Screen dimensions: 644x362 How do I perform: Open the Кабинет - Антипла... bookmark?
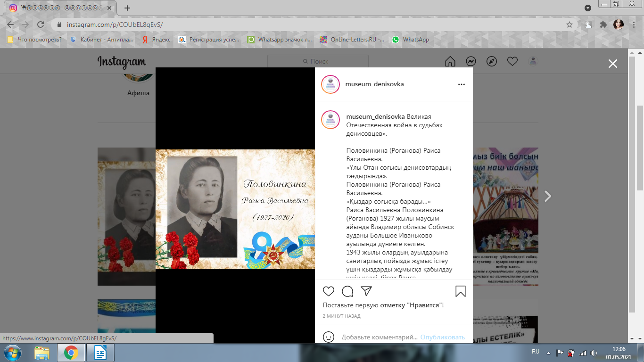point(102,40)
